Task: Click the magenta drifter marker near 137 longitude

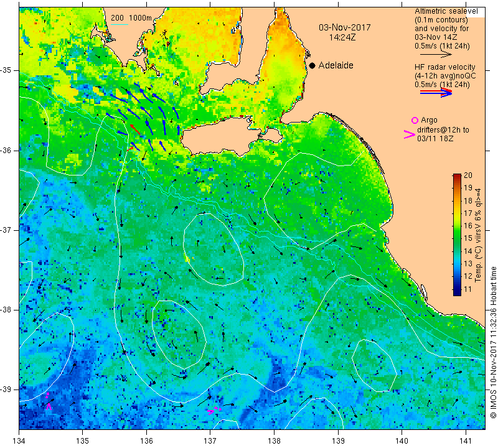Action: coord(214,411)
